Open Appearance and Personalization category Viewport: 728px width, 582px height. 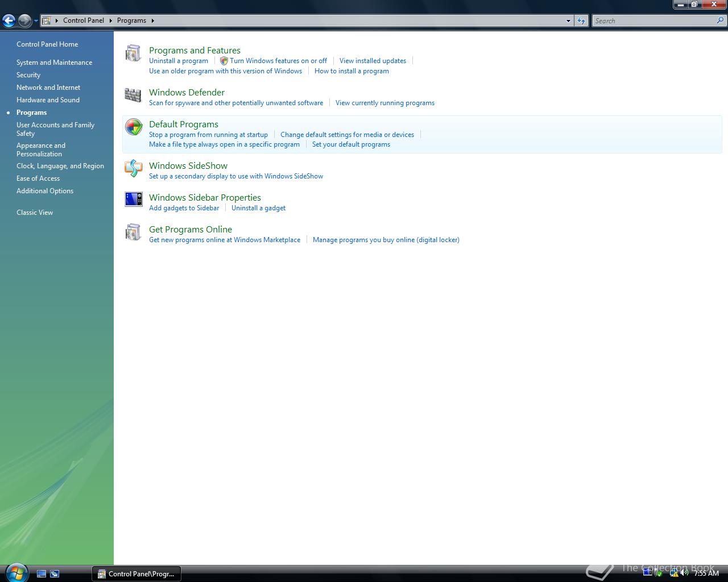[x=41, y=149]
